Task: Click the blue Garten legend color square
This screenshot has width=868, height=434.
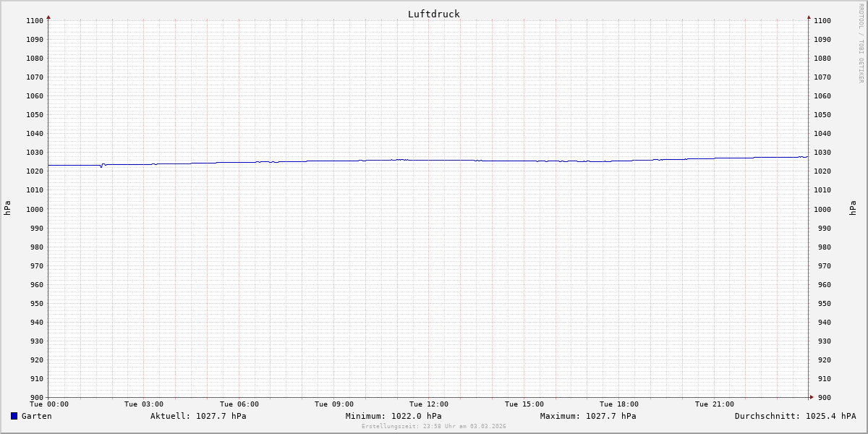Action: [14, 416]
